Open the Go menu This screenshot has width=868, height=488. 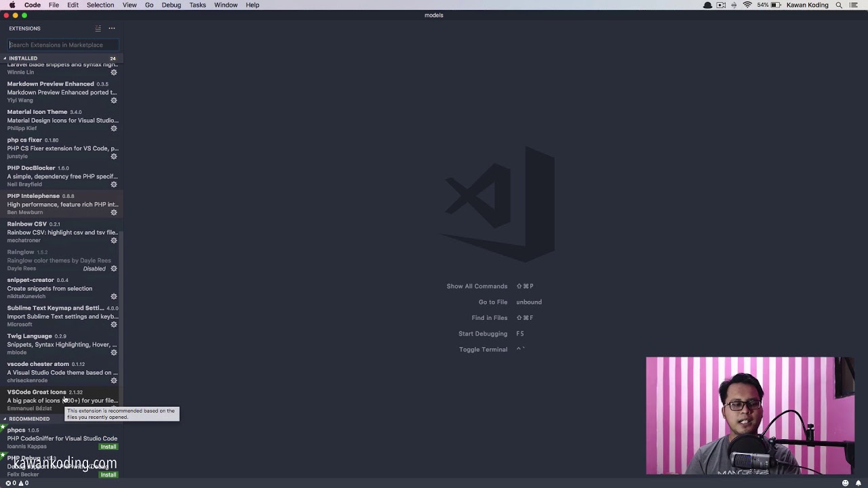click(149, 5)
